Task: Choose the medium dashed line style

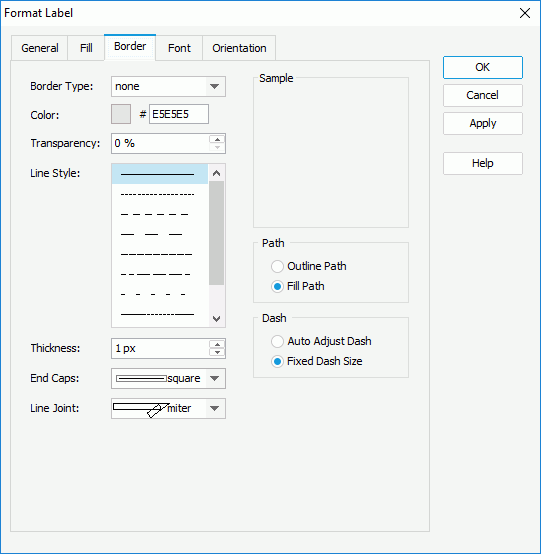Action: [160, 214]
